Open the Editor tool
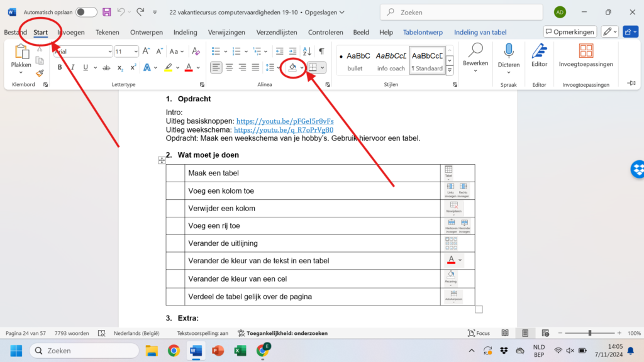The image size is (644, 362). click(x=539, y=55)
